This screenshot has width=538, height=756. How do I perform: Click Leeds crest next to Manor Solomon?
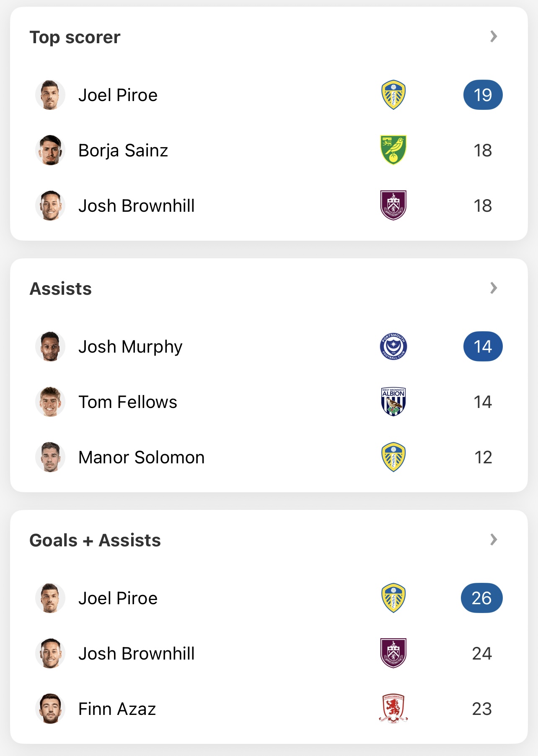tap(393, 457)
